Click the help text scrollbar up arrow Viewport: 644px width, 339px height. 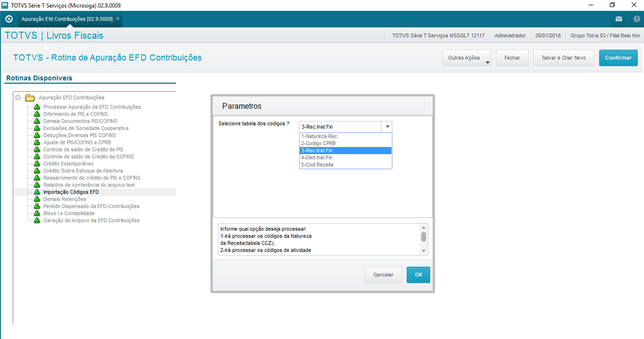click(x=423, y=228)
